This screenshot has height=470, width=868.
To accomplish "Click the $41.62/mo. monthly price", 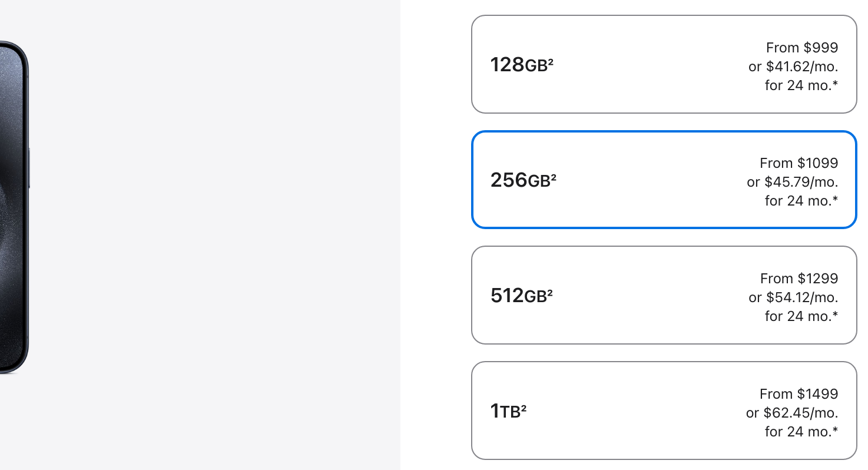I will click(x=801, y=67).
